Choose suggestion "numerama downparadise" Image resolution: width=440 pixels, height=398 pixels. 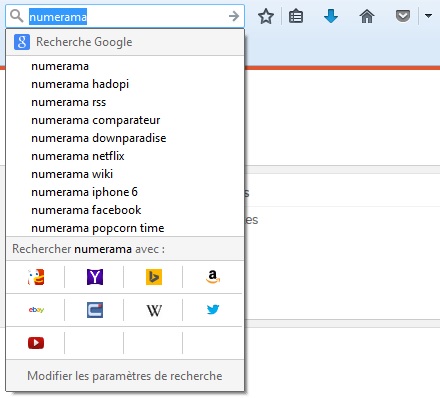pos(125,138)
